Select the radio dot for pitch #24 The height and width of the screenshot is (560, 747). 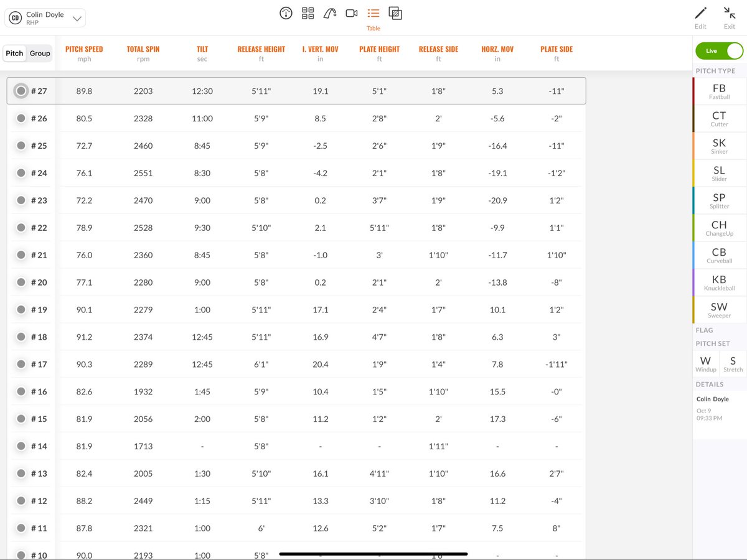[x=21, y=173]
